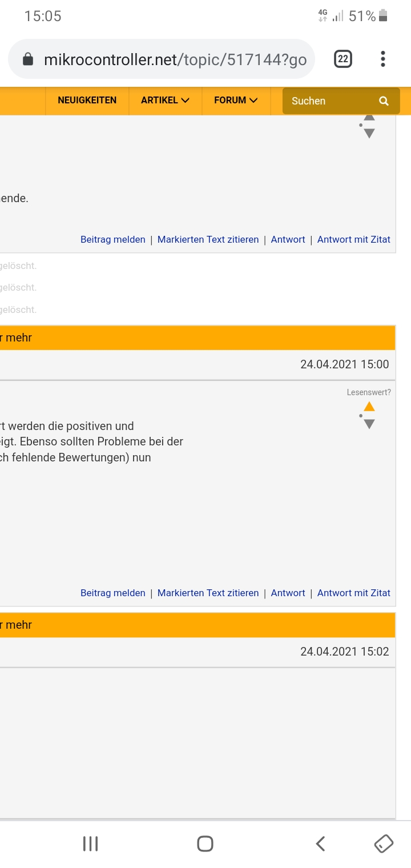This screenshot has width=411, height=868.
Task: Click Antwort mit Zitat on top post
Action: pos(354,239)
